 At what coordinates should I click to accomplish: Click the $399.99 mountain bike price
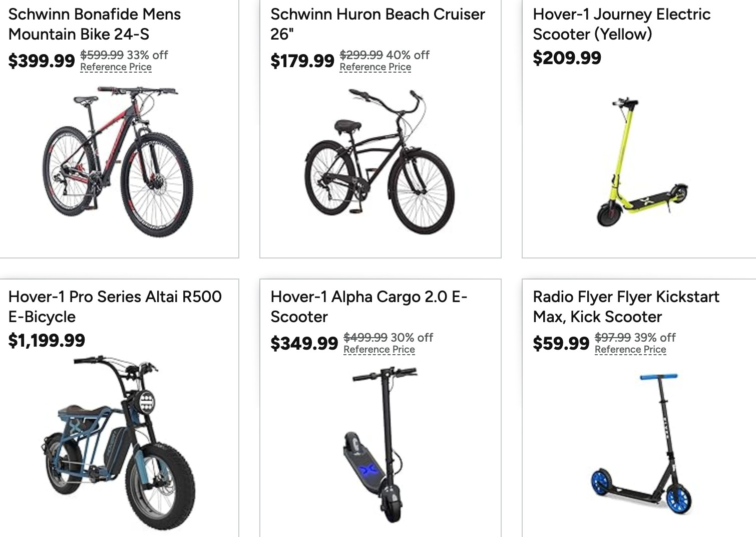[x=42, y=61]
